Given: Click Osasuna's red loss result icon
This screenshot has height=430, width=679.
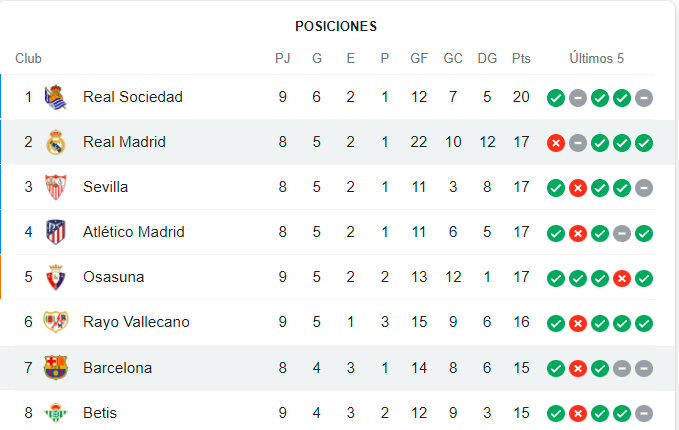Looking at the screenshot, I should [x=622, y=278].
